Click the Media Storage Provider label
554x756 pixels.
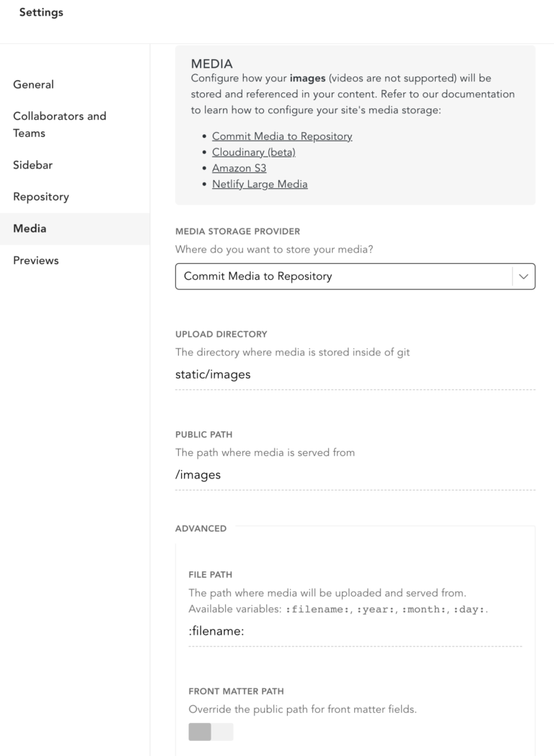pyautogui.click(x=238, y=232)
